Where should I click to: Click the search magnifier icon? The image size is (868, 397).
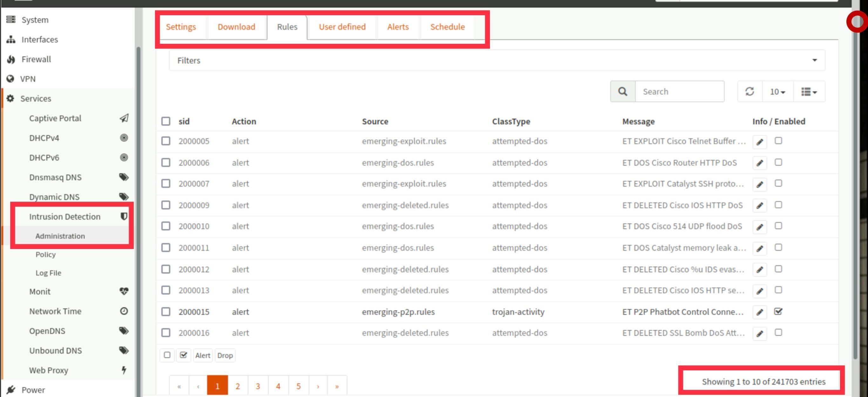click(623, 91)
